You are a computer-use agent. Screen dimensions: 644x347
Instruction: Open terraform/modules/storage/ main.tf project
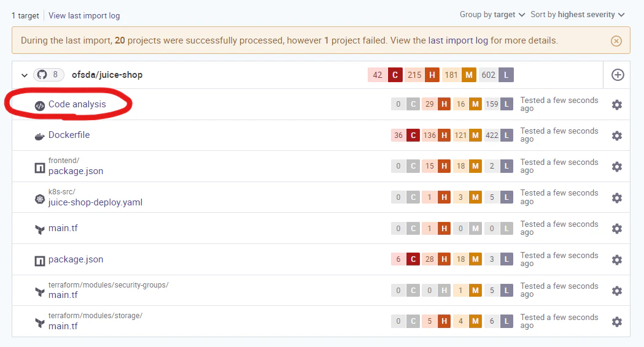[63, 326]
